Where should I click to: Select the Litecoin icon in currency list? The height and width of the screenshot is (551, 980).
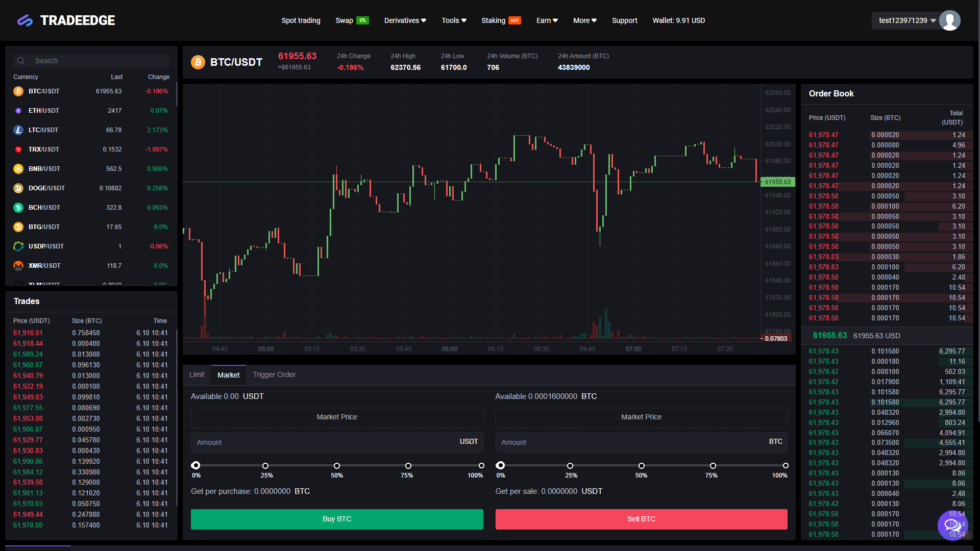pyautogui.click(x=18, y=130)
